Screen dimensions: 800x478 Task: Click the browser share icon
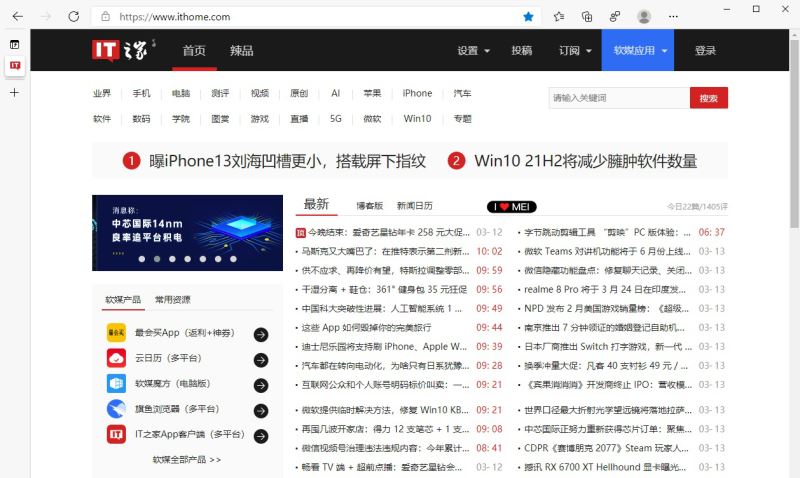[615, 16]
